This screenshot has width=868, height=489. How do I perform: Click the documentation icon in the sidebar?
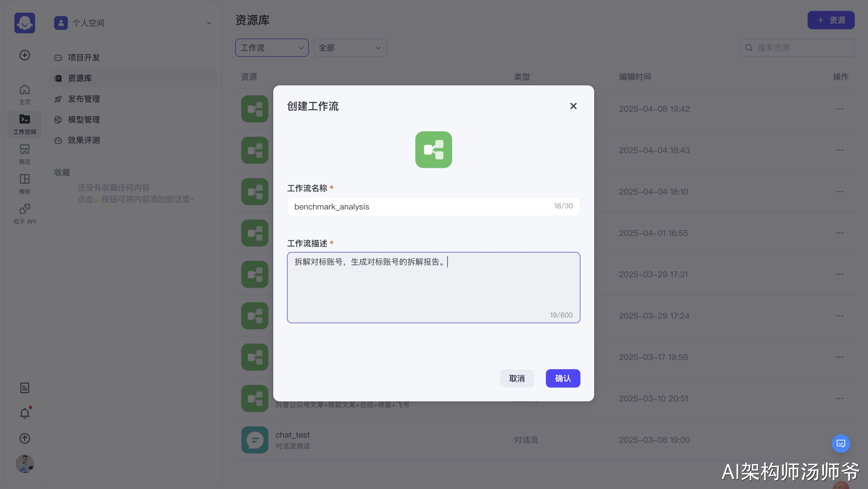tap(25, 388)
